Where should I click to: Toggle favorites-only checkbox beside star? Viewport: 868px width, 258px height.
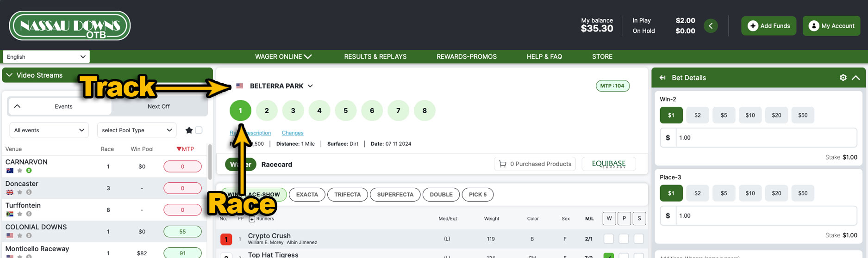[199, 130]
